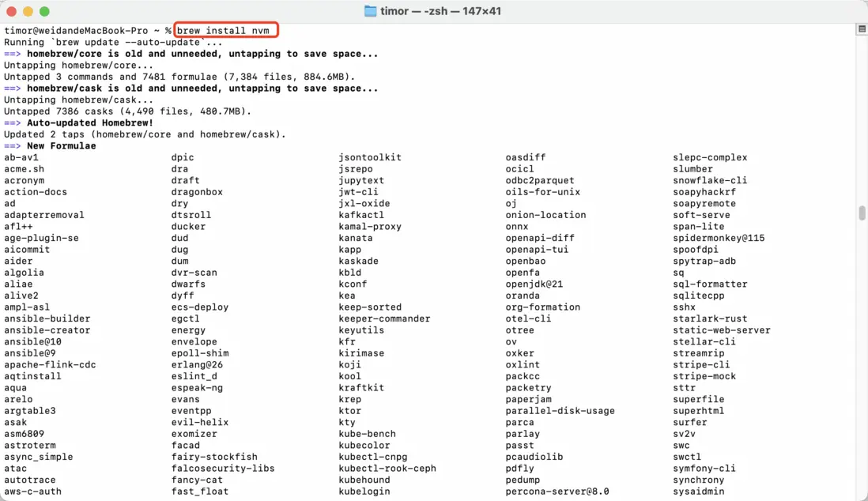868x501 pixels.
Task: Click 'kubelogin' formula name
Action: [364, 492]
